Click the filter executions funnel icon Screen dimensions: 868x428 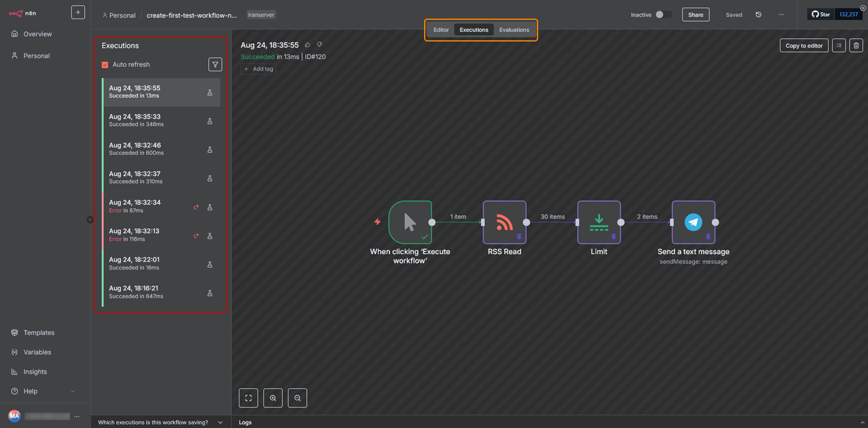click(x=215, y=64)
